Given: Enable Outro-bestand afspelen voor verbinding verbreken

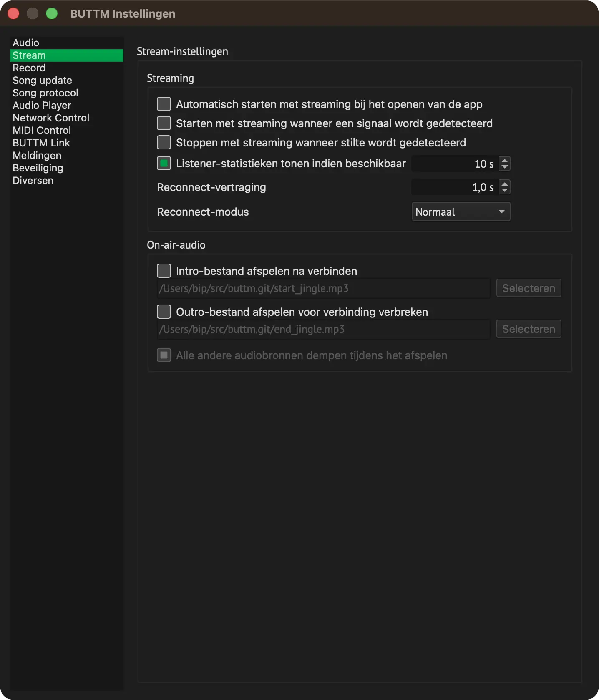Looking at the screenshot, I should [164, 312].
